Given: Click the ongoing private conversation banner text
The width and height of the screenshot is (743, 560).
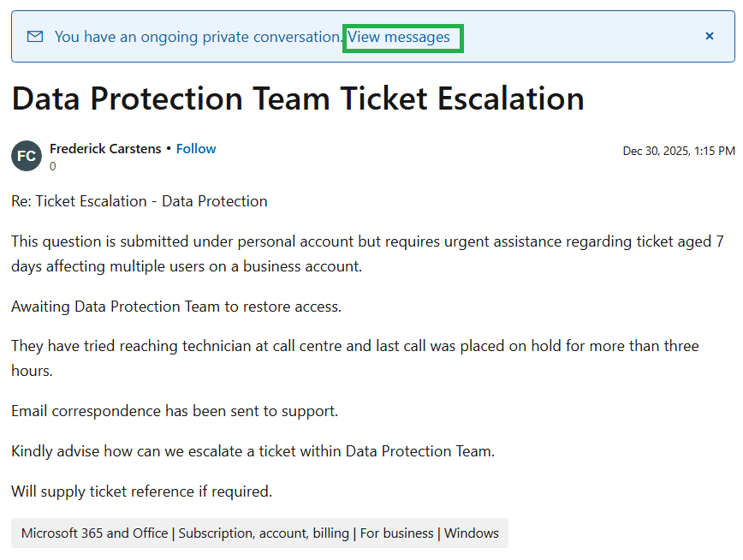Looking at the screenshot, I should pos(199,37).
